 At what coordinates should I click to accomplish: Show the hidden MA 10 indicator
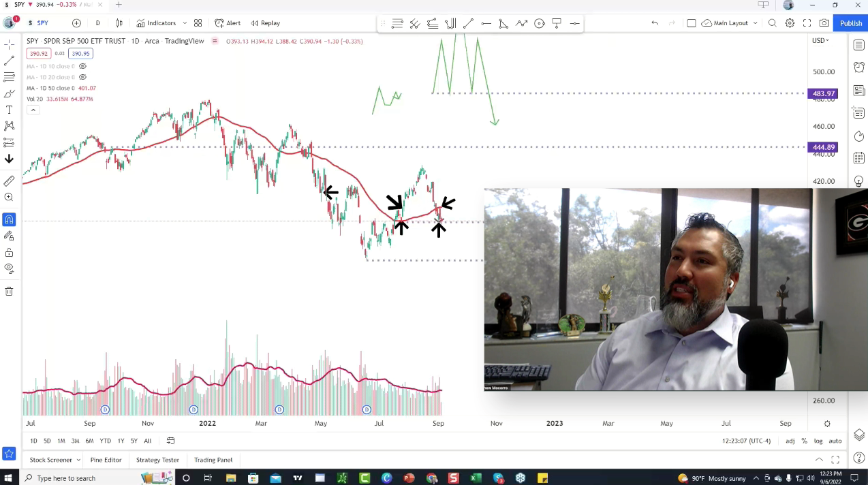pyautogui.click(x=82, y=66)
